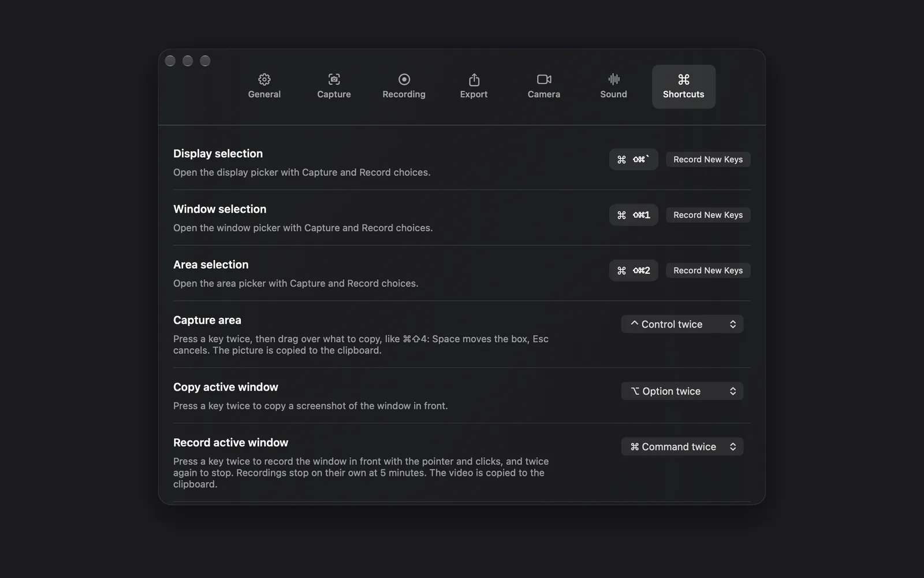Open the General preferences tab
This screenshot has width=924, height=578.
pos(264,86)
